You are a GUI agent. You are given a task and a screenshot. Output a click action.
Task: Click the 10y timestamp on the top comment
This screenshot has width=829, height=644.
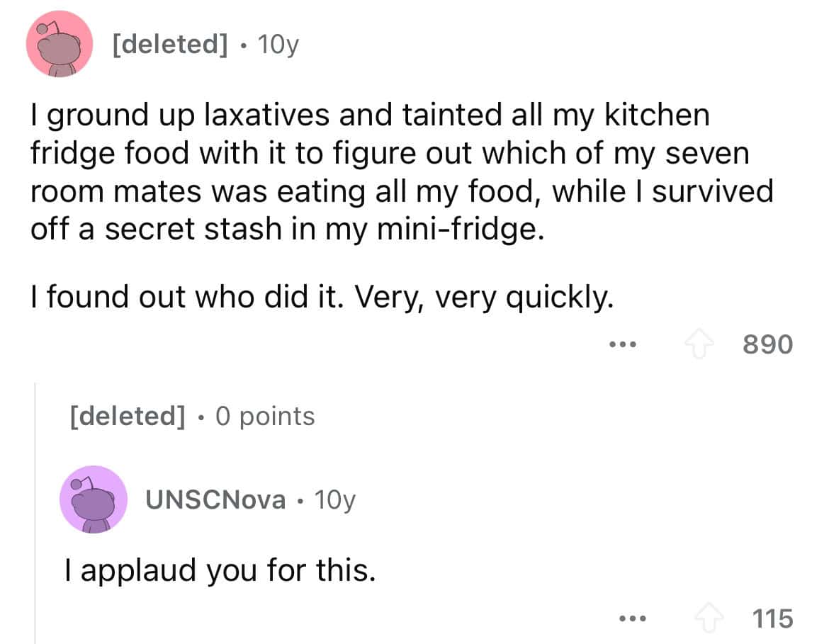point(278,45)
